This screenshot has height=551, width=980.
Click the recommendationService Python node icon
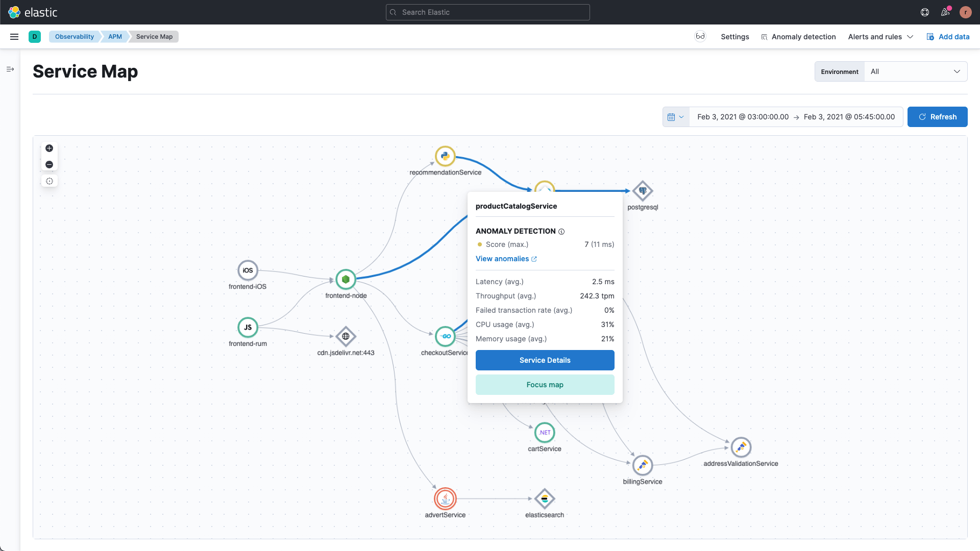click(x=445, y=156)
